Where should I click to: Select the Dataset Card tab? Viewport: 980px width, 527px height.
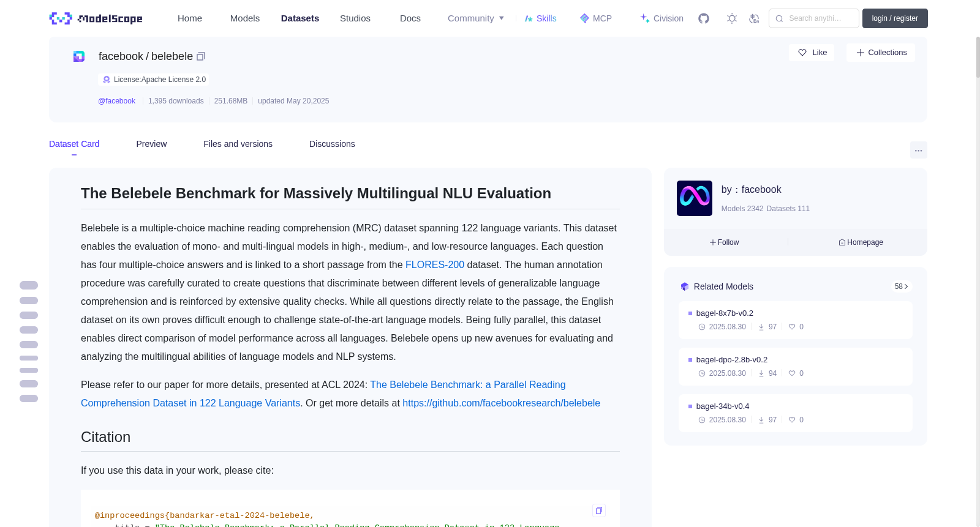point(74,144)
